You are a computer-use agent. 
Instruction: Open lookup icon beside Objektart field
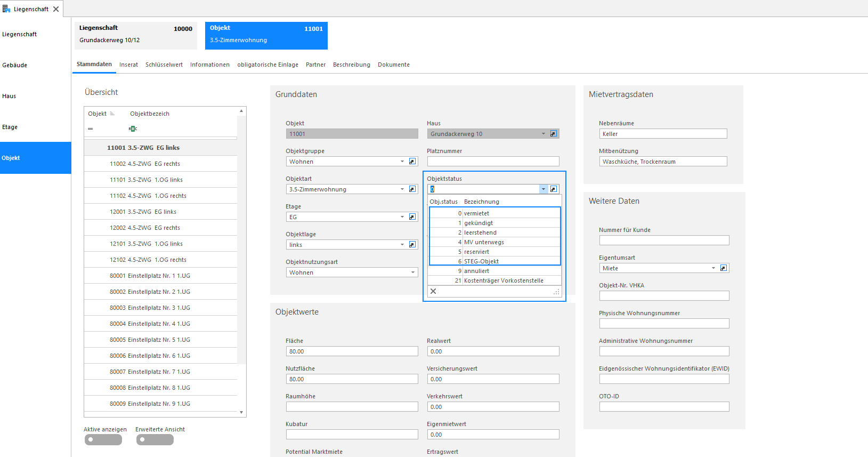[412, 189]
